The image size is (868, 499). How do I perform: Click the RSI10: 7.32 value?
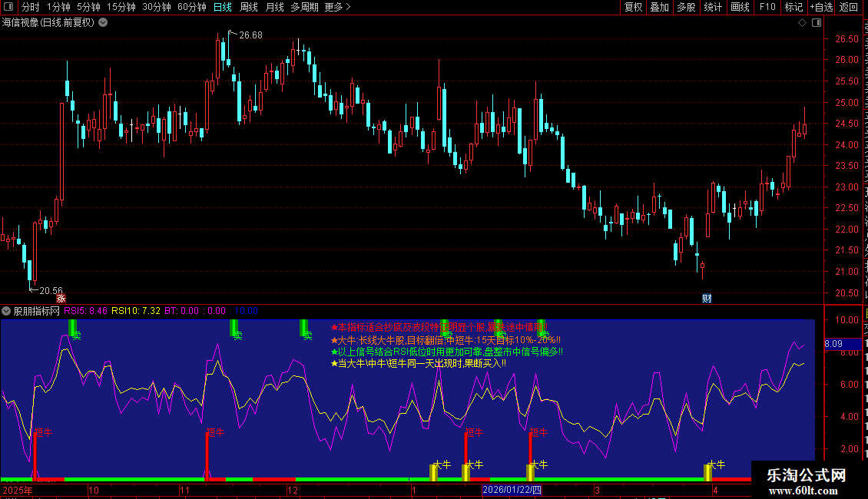point(136,311)
